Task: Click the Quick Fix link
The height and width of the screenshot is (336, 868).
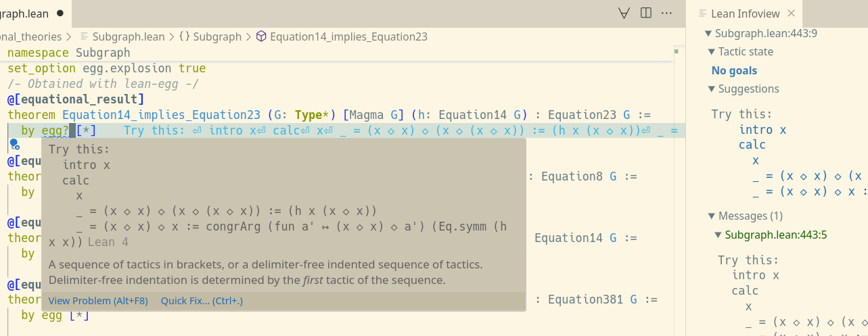Action: tap(202, 301)
